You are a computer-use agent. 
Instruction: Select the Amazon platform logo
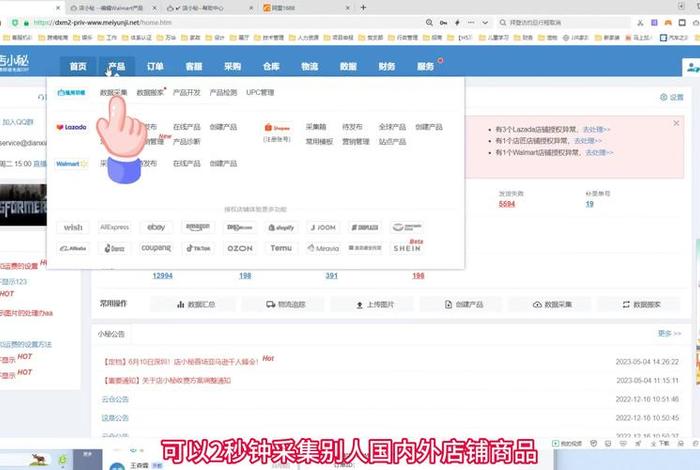pyautogui.click(x=198, y=227)
